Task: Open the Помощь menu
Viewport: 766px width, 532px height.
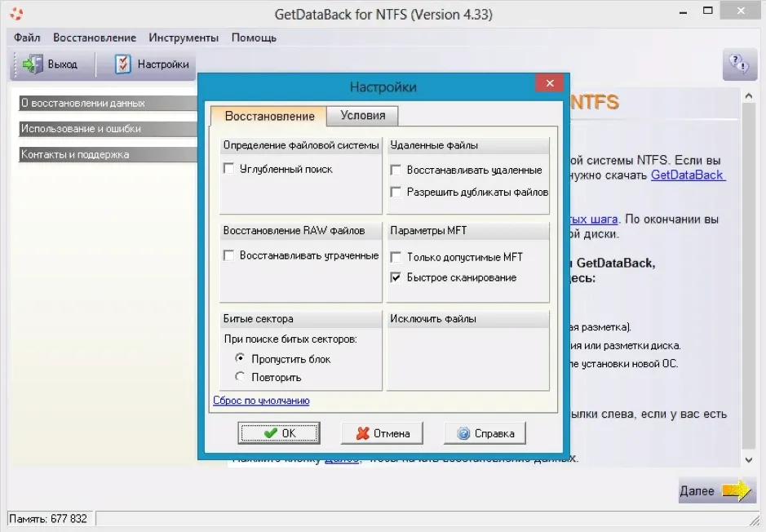Action: (254, 38)
